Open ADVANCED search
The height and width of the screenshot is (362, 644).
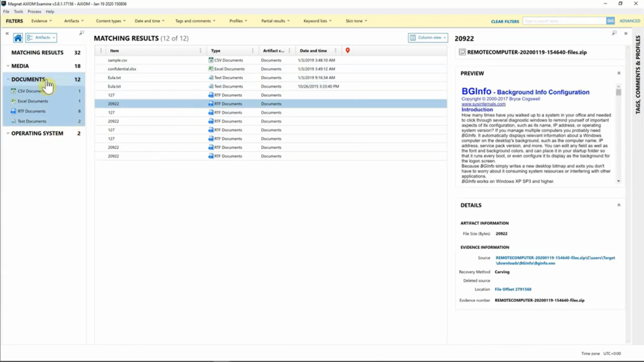click(630, 21)
